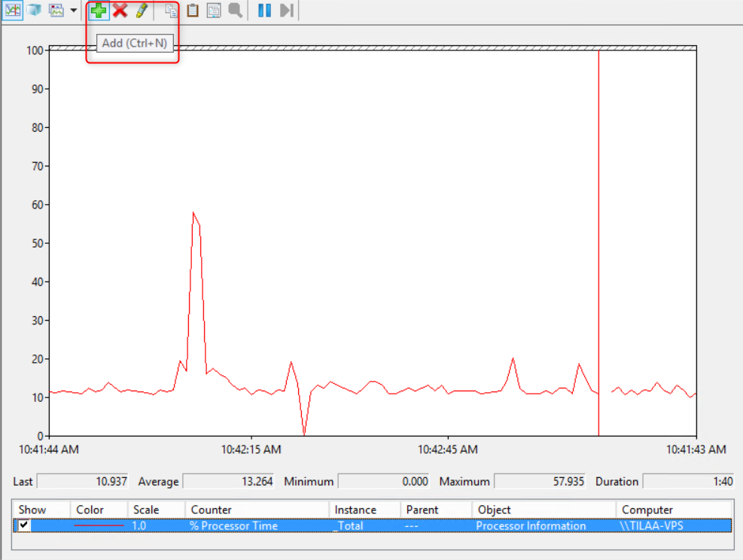Click View Current Activity toolbar icon
Image resolution: width=743 pixels, height=560 pixels.
(x=13, y=11)
